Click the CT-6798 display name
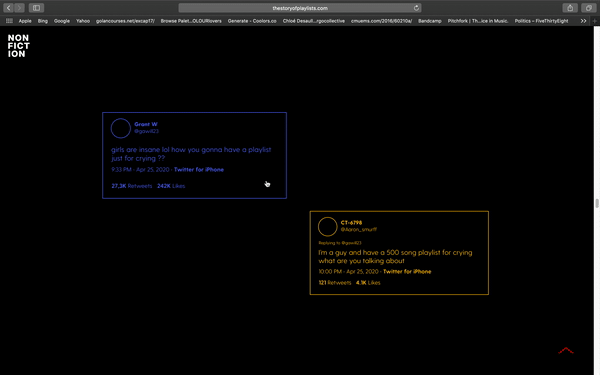Screen dimensions: 600x375 pos(351,222)
